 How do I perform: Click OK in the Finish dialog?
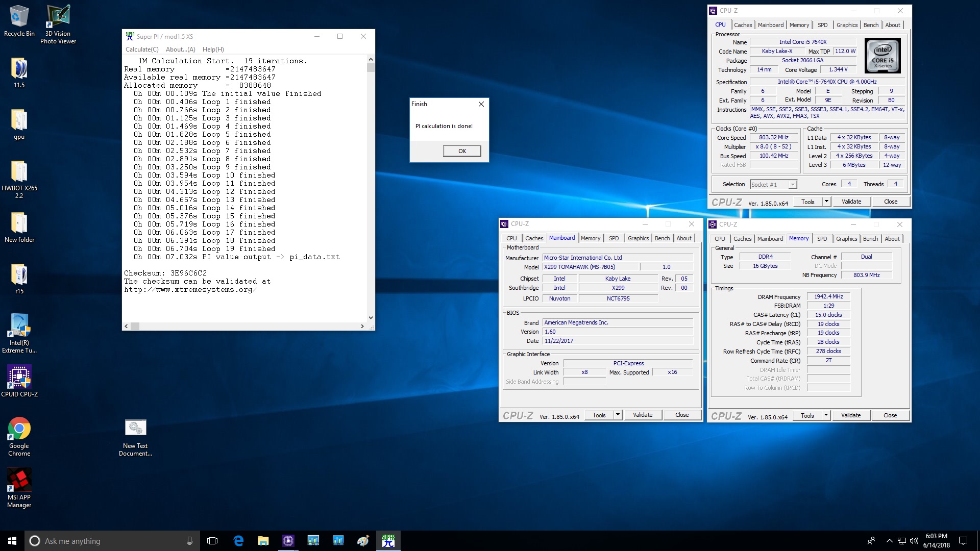tap(462, 151)
